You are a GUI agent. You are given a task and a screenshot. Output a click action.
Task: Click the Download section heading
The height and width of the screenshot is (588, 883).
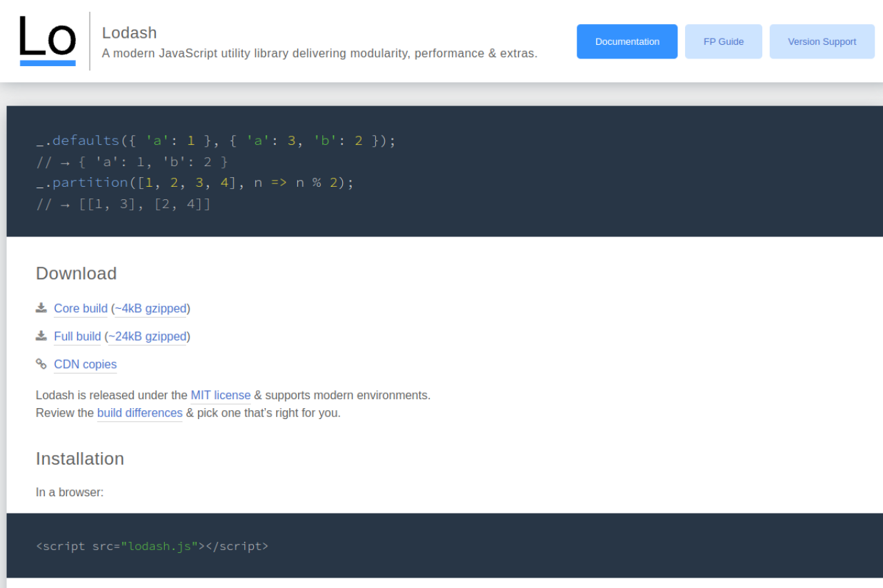(x=76, y=274)
